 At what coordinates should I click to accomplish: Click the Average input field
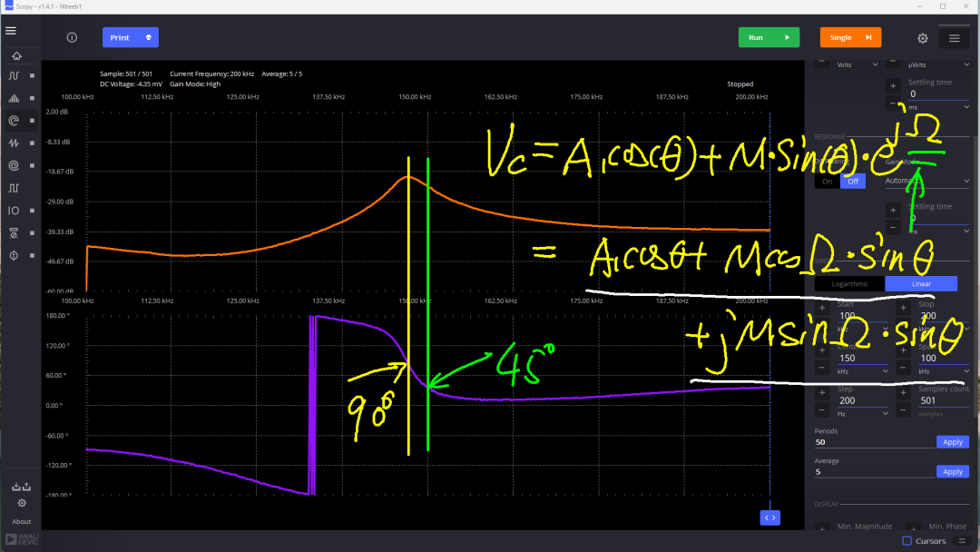tap(874, 472)
